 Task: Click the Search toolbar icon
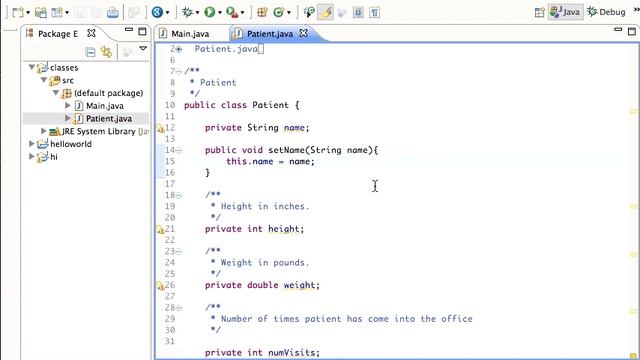click(x=309, y=13)
